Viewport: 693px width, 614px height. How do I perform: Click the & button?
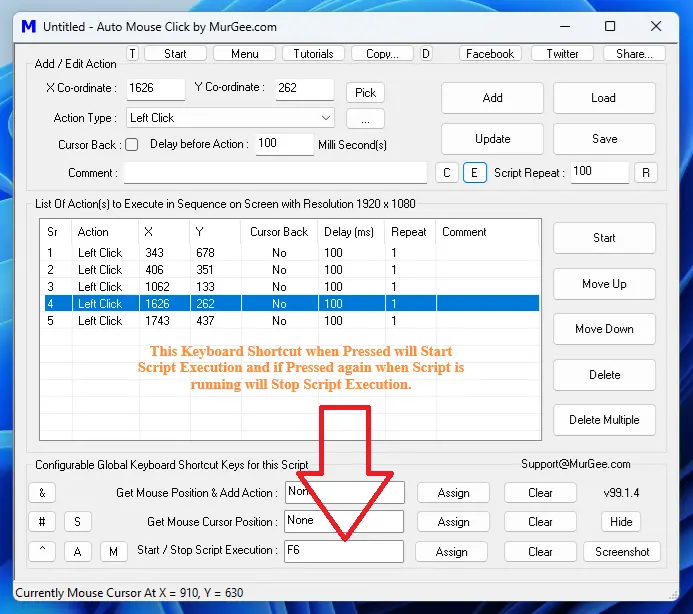42,492
